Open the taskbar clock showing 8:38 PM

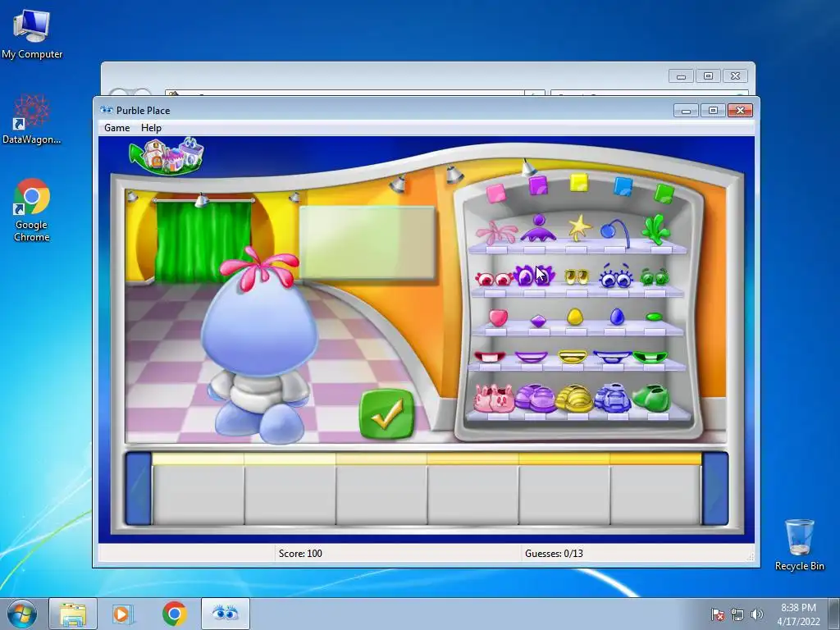(798, 614)
